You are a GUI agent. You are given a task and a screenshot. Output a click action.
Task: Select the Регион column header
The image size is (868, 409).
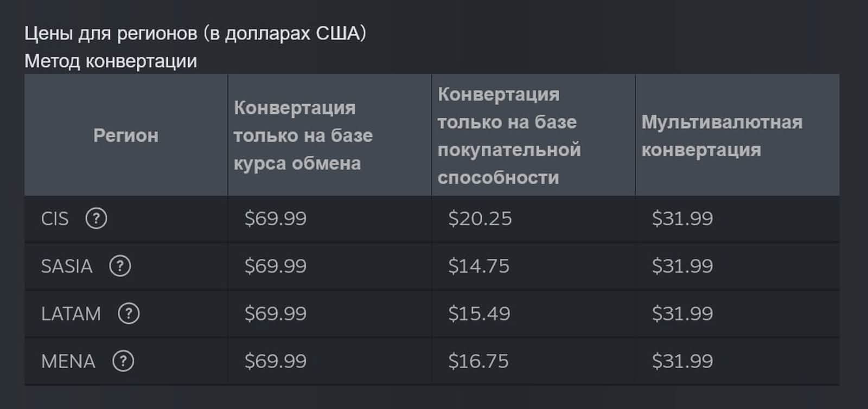pyautogui.click(x=126, y=135)
